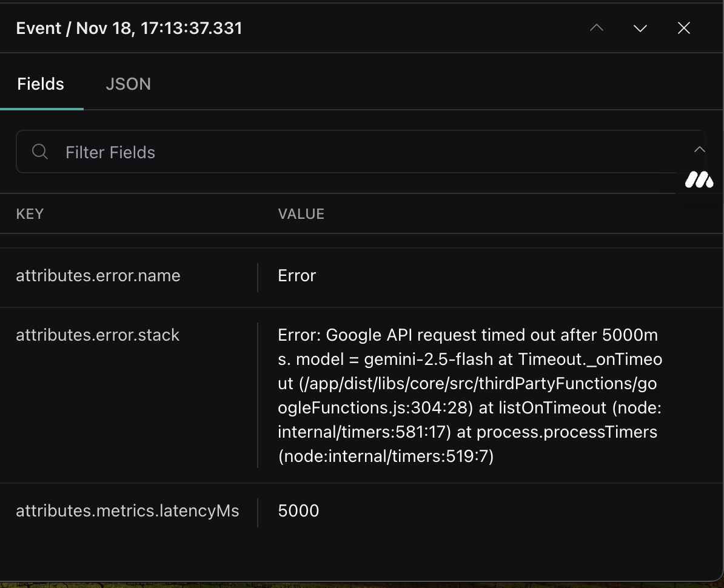Click the "Error" value for error.name
This screenshot has height=588, width=724.
tap(297, 276)
